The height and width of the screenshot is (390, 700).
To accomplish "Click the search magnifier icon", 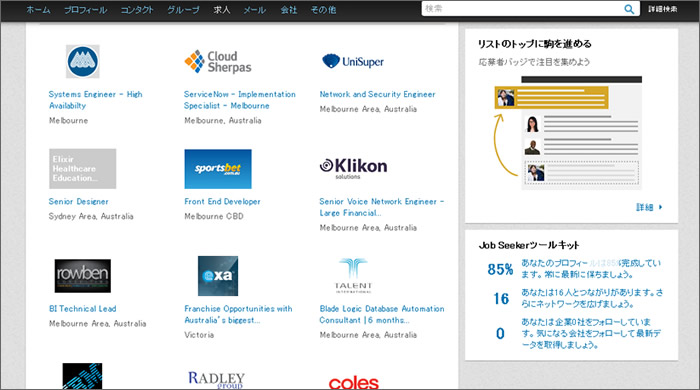I will [629, 9].
